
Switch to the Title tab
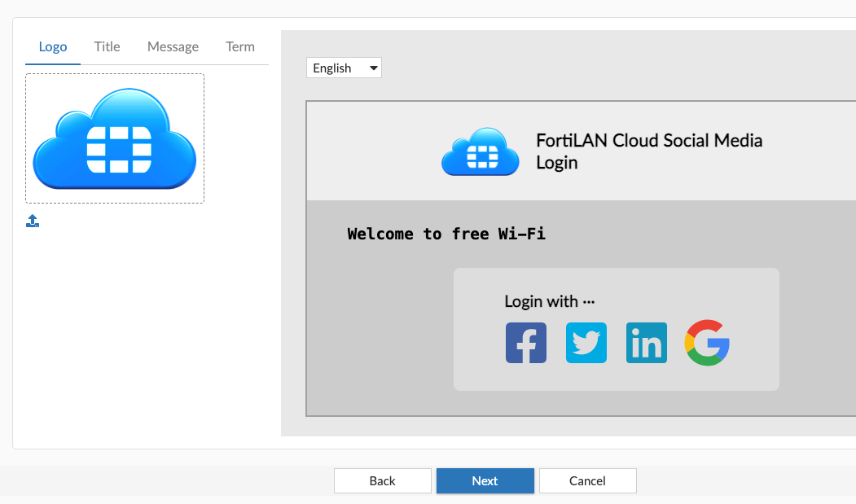tap(107, 46)
